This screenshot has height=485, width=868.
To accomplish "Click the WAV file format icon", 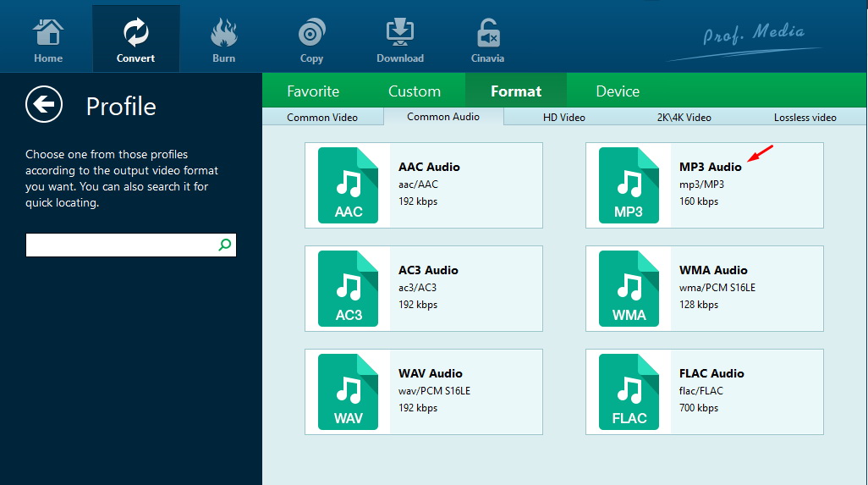I will click(349, 392).
